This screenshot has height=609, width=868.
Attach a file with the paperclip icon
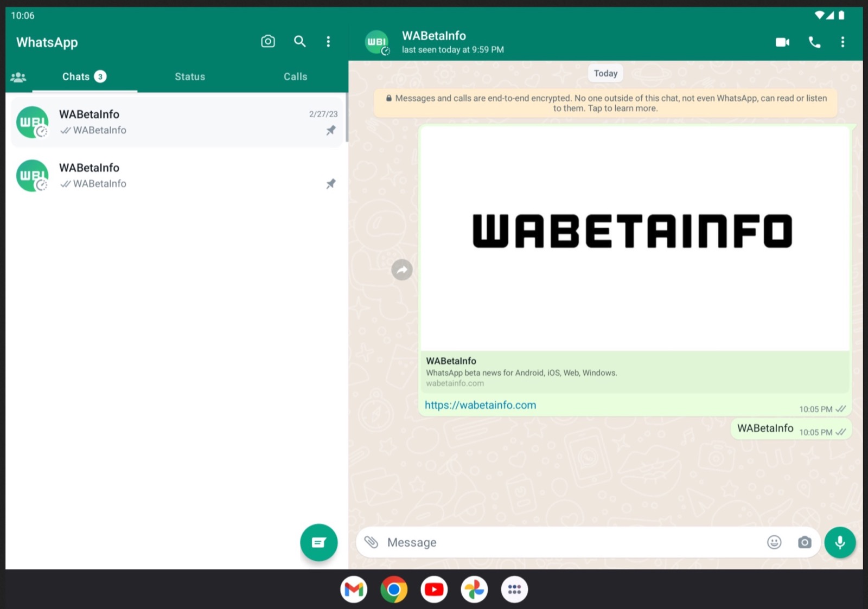coord(371,542)
